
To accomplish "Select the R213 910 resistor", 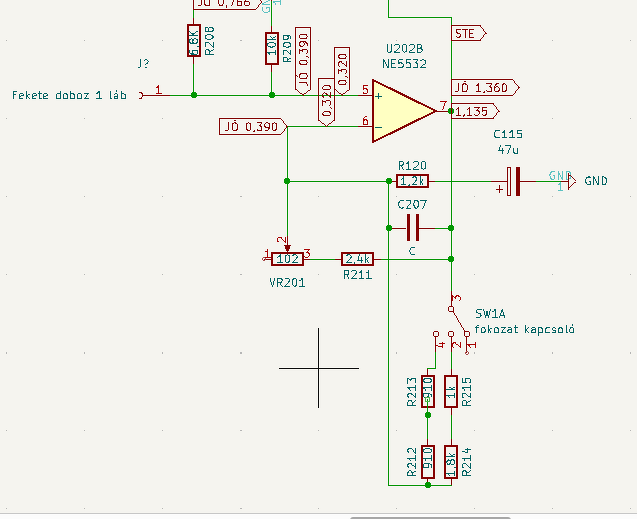I will coord(428,391).
